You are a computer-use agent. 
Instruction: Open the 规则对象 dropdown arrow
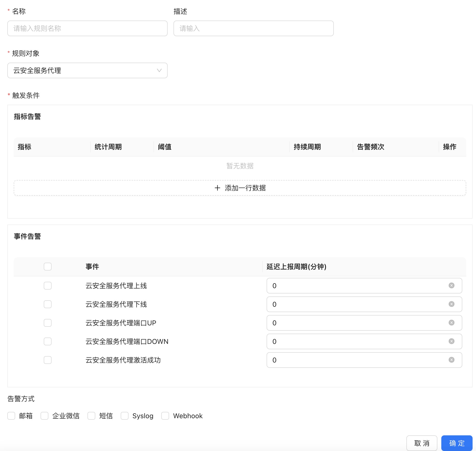click(x=159, y=70)
